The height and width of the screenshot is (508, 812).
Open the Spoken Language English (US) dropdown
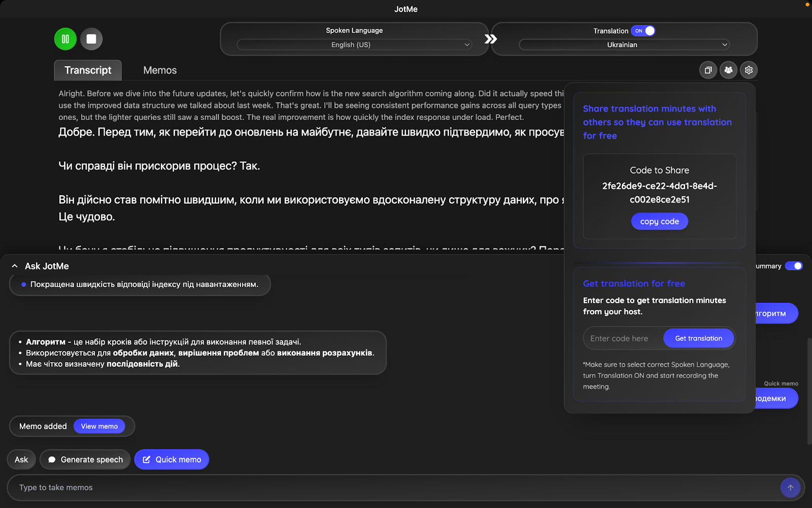point(354,45)
